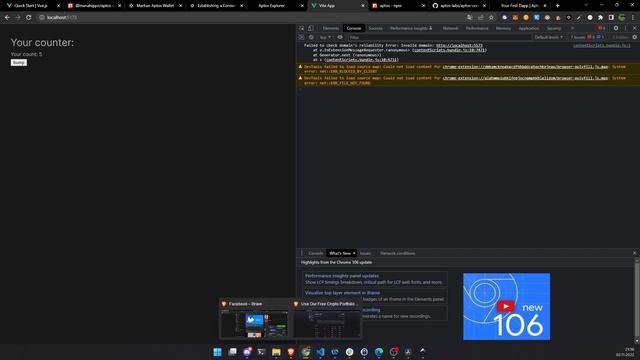Open Microsoft Edge from the taskbar
The width and height of the screenshot is (640, 360).
(379, 352)
